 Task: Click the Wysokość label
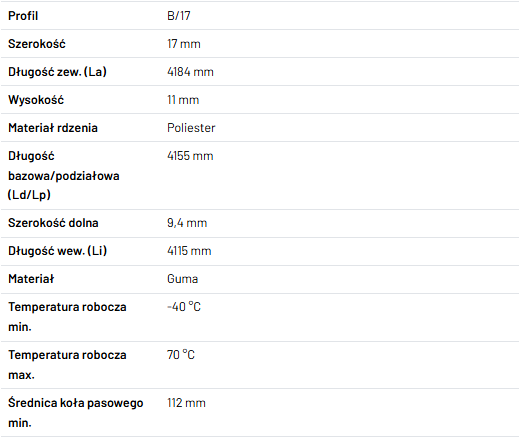(x=36, y=100)
